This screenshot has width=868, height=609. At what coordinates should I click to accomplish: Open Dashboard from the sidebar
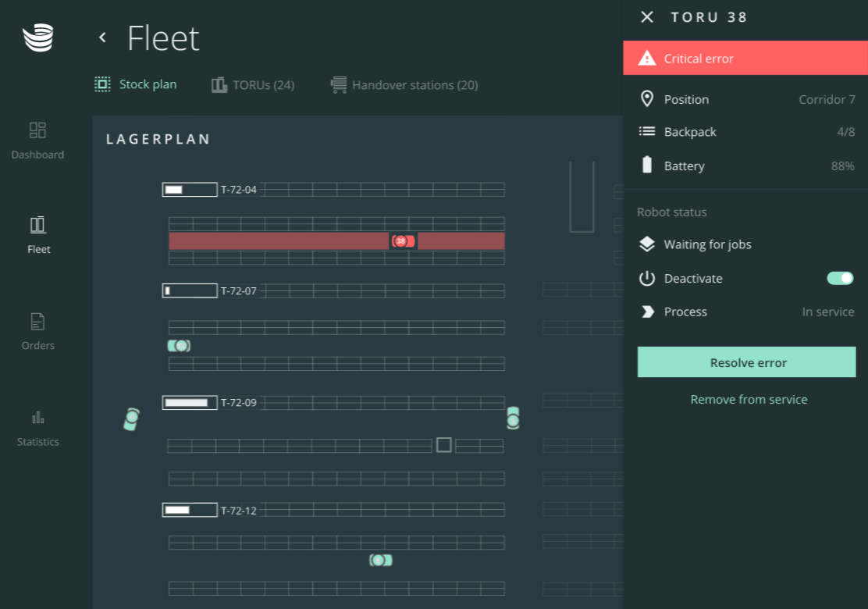click(x=37, y=141)
